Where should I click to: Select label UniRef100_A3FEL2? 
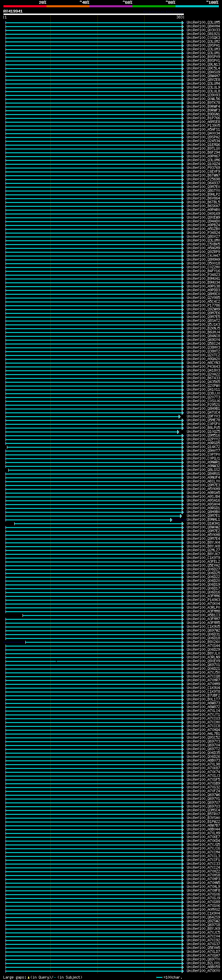pyautogui.click(x=203, y=561)
